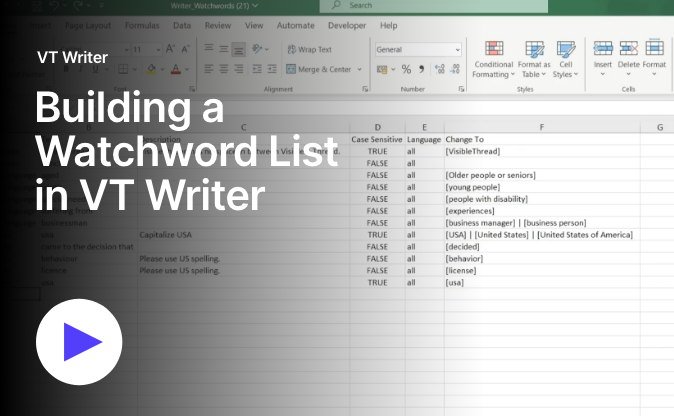Toggle Wrap Text on

(x=309, y=49)
